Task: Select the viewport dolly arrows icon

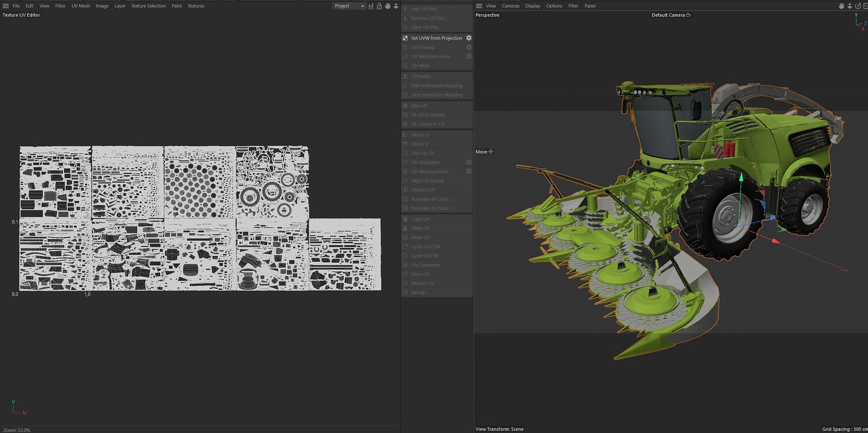Action: 849,6
